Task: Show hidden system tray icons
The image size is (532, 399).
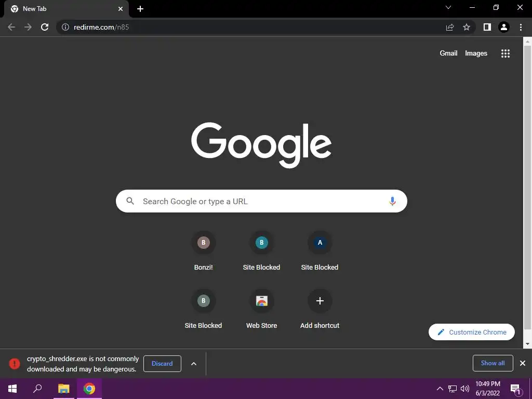Action: click(440, 389)
